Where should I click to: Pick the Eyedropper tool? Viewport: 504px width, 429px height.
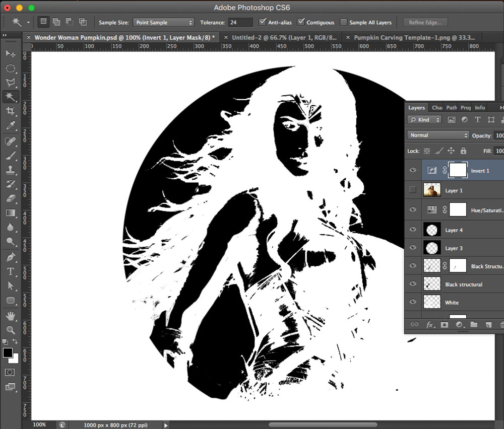click(10, 126)
